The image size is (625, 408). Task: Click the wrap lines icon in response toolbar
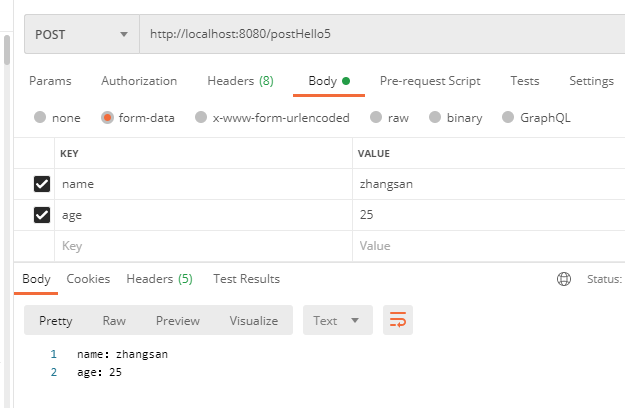pyautogui.click(x=398, y=320)
